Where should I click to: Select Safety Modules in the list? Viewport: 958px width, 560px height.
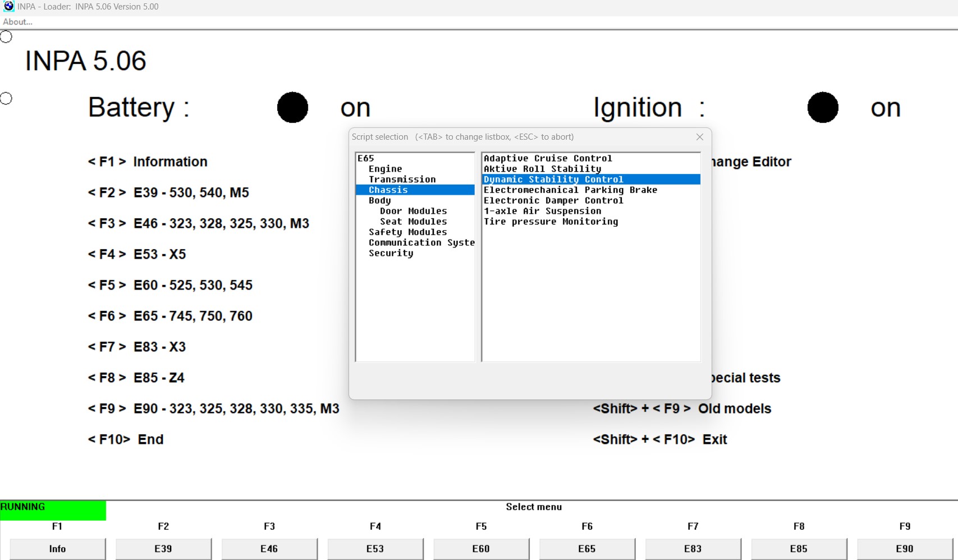pos(408,232)
